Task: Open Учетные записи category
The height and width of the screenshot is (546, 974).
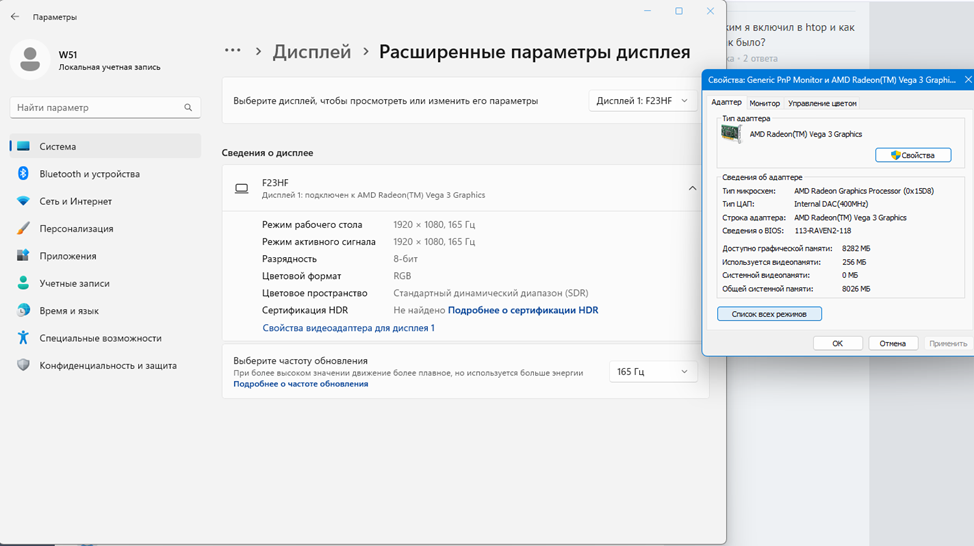Action: (x=106, y=283)
